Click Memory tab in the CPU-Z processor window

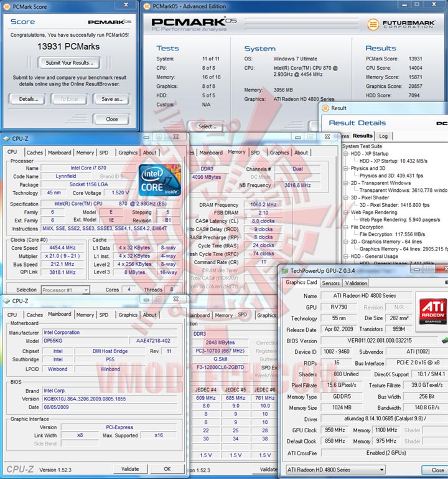tap(85, 153)
